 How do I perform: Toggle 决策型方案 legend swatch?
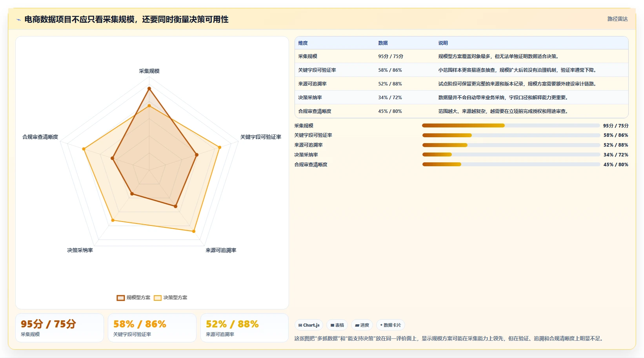tap(158, 298)
